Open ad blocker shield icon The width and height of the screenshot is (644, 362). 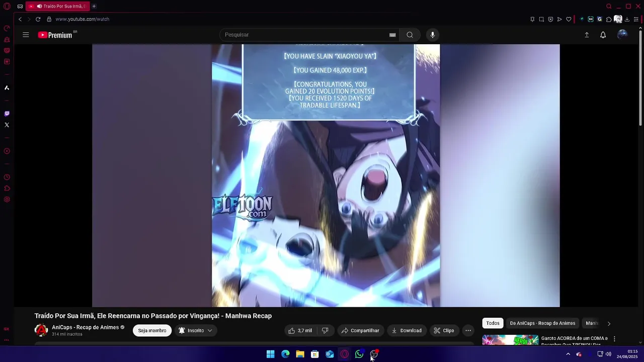[x=550, y=19]
